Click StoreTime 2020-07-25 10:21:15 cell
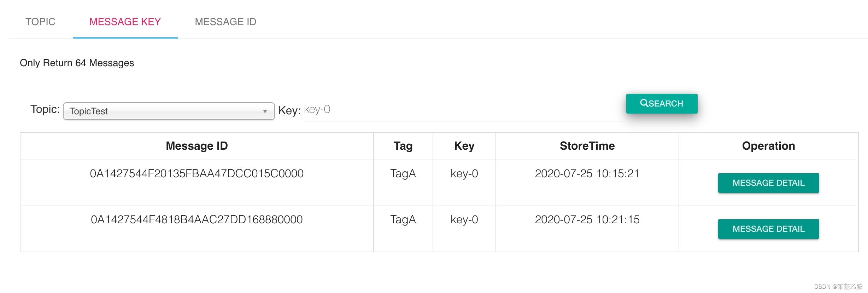This screenshot has width=868, height=293. point(587,220)
